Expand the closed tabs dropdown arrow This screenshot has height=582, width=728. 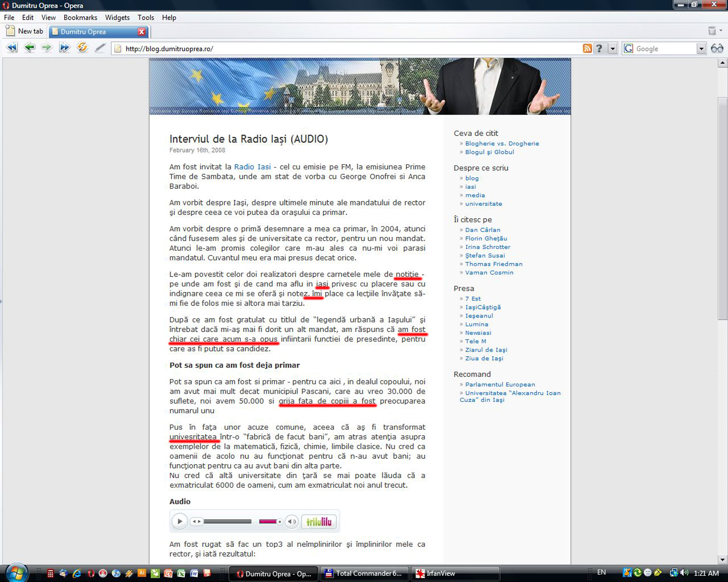[x=721, y=31]
